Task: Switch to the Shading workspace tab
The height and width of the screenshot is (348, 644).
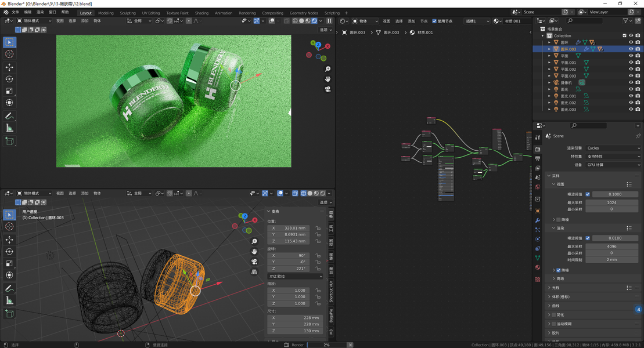Action: (x=202, y=13)
